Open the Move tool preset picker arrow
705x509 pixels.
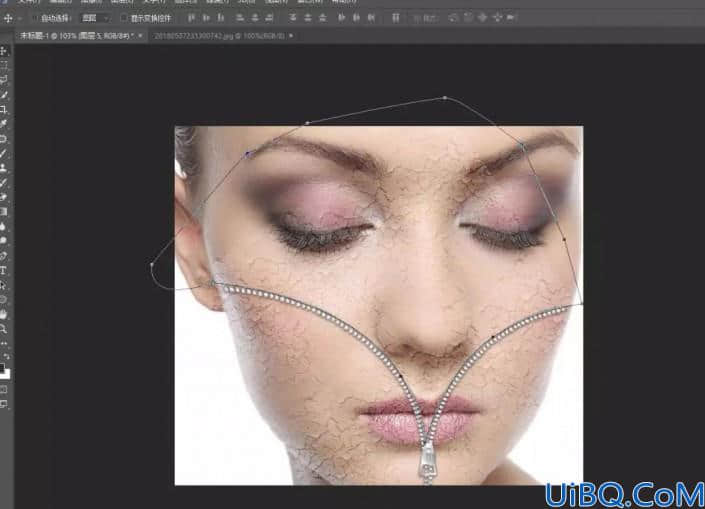coord(19,18)
